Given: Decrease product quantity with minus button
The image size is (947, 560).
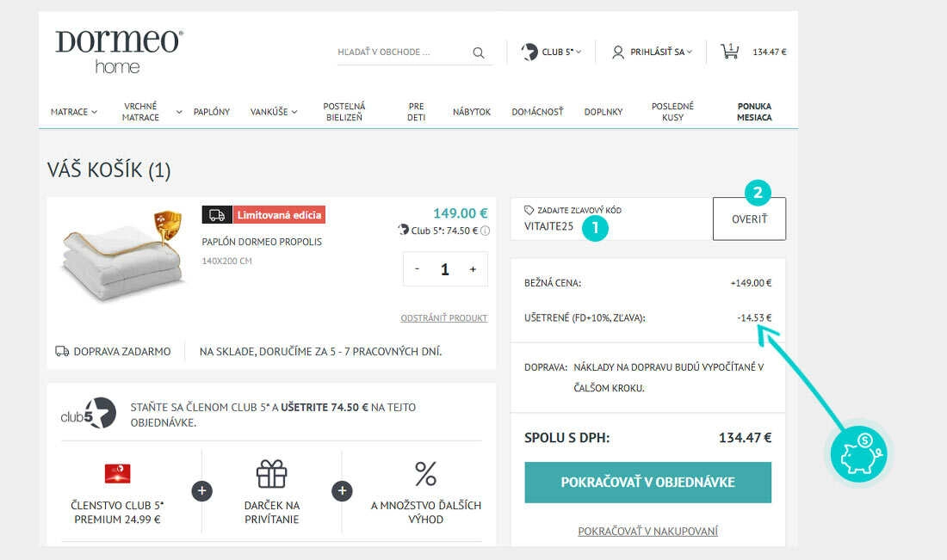Looking at the screenshot, I should click(x=417, y=269).
